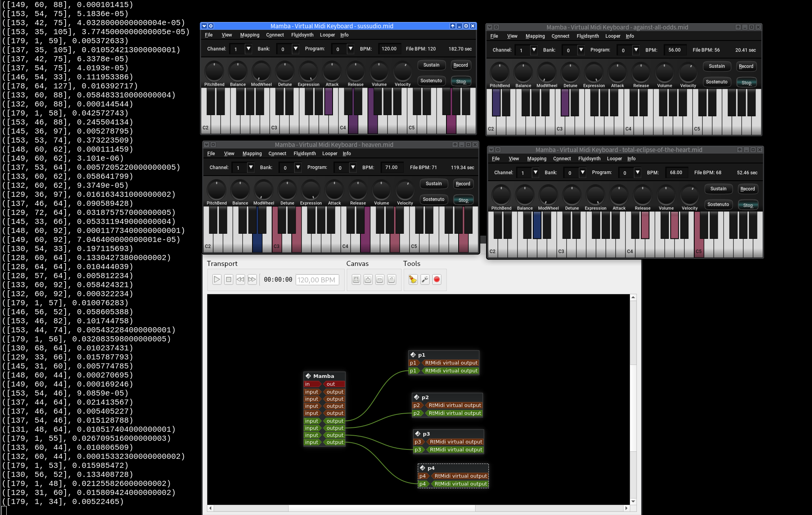812x515 pixels.
Task: Open Looper menu in against-all-odds.mid window
Action: pos(613,36)
